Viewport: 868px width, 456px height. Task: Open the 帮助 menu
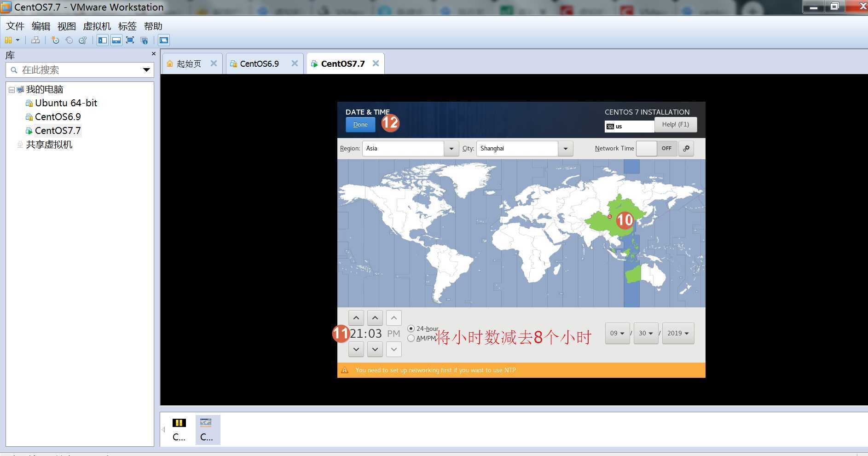click(153, 26)
